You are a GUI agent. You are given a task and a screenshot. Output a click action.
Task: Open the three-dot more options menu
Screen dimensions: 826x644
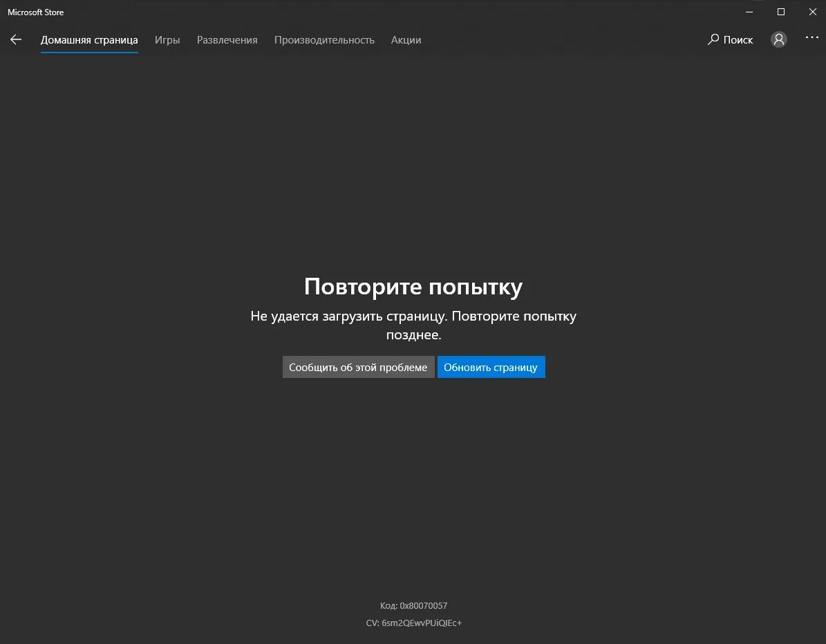pos(811,37)
